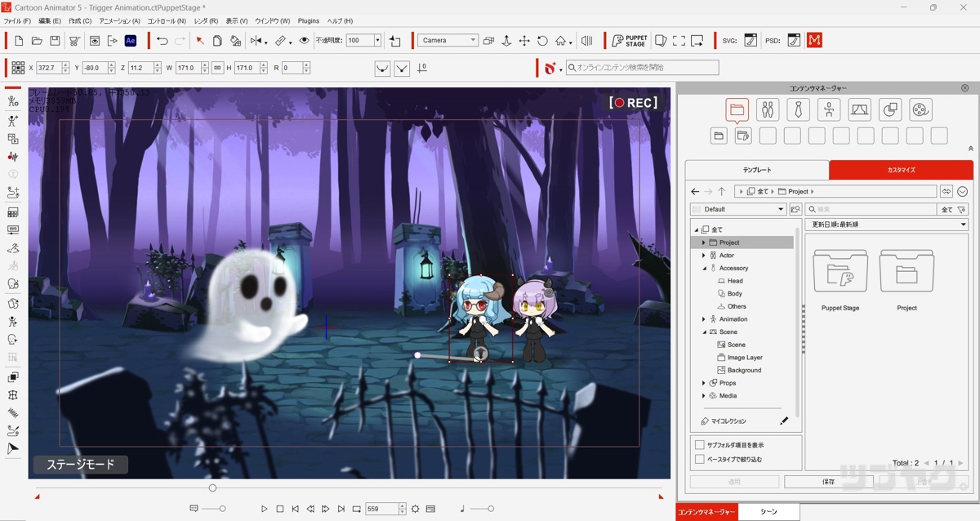This screenshot has height=521, width=980.
Task: Launch the After Effects export icon
Action: 131,40
